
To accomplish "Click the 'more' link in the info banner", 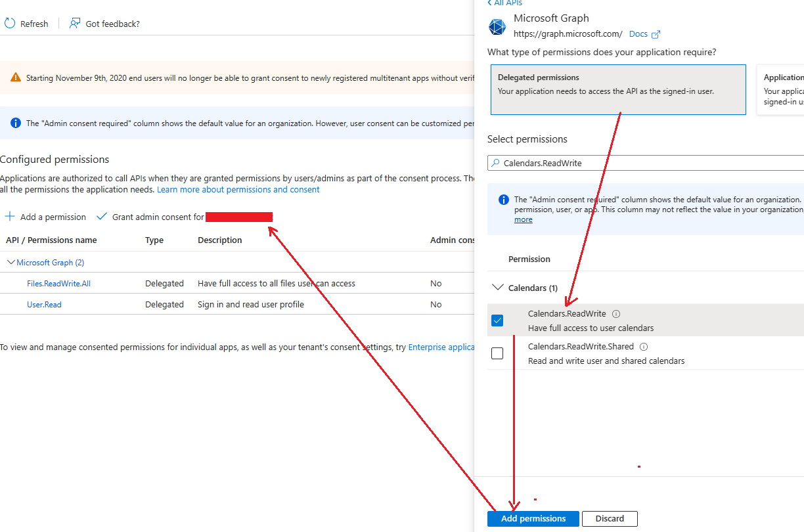I will (x=524, y=220).
